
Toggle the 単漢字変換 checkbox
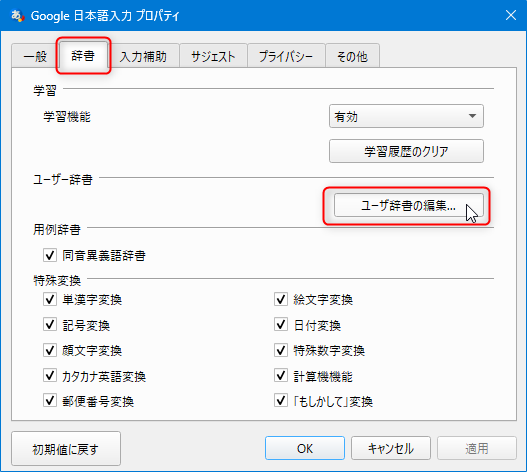click(50, 299)
